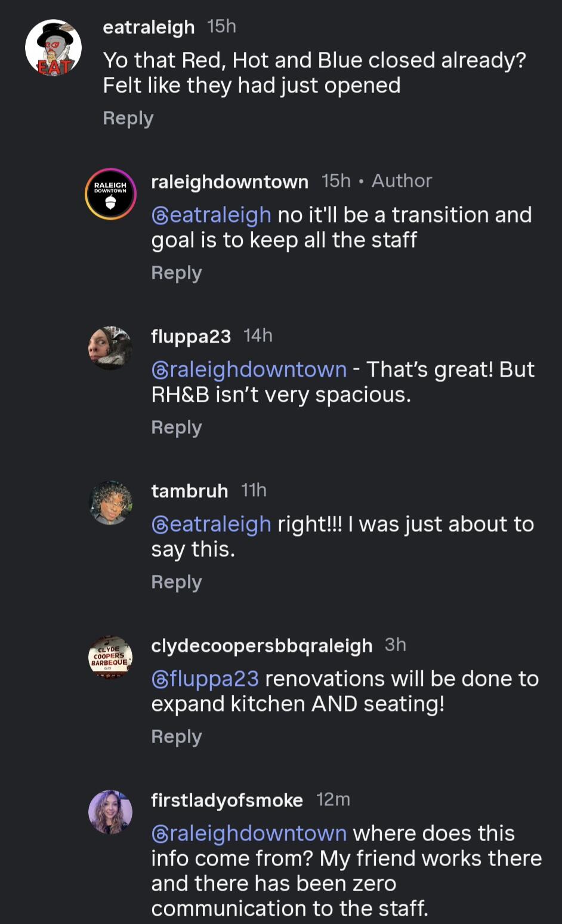Viewport: 562px width, 924px height.
Task: Open fluppa23's profile avatar
Action: pos(110,348)
